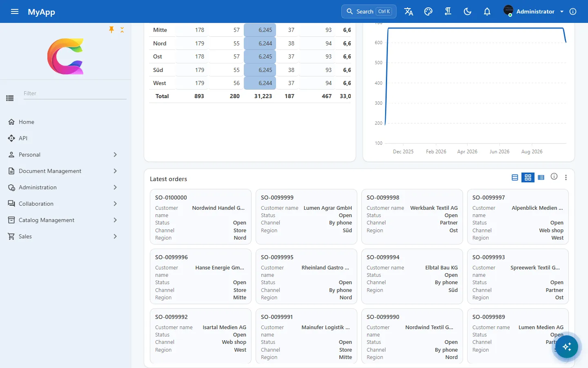Screen dimensions: 588x368
Task: Click the West region row label
Action: 159,83
